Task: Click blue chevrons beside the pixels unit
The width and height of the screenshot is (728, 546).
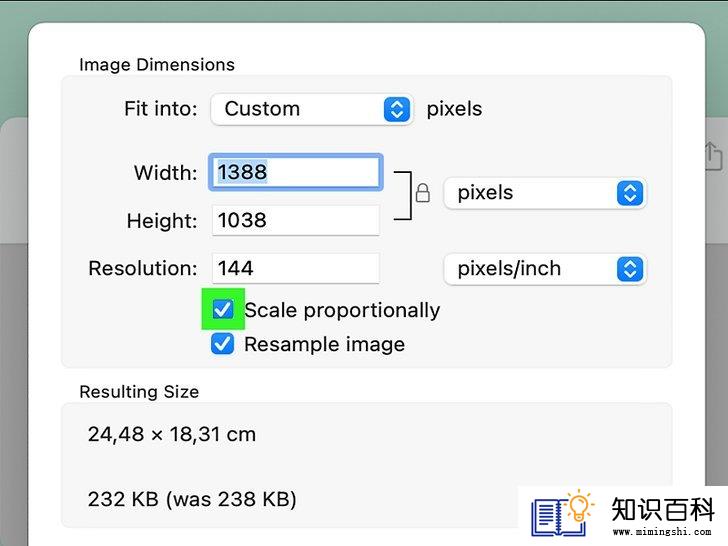Action: click(x=629, y=193)
